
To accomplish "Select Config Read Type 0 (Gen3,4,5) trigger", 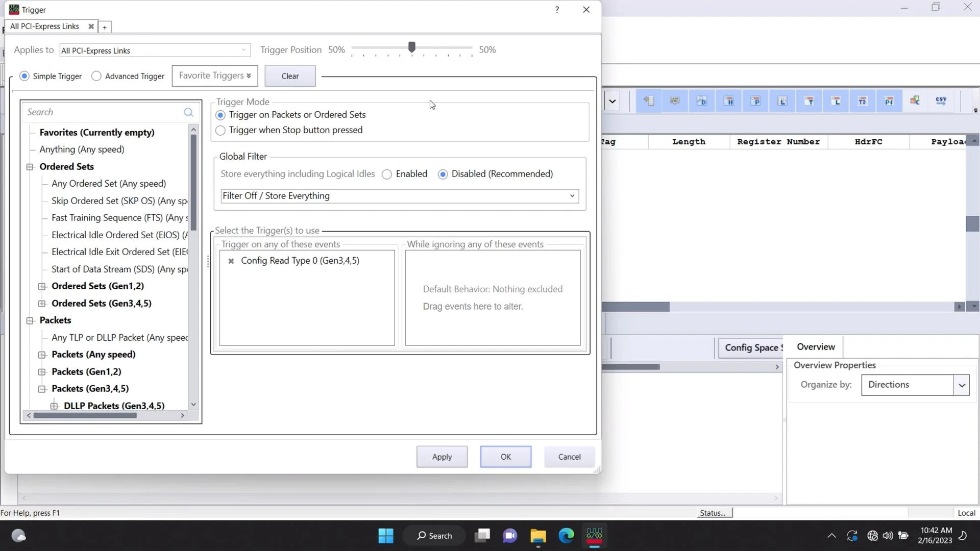I will (x=300, y=261).
